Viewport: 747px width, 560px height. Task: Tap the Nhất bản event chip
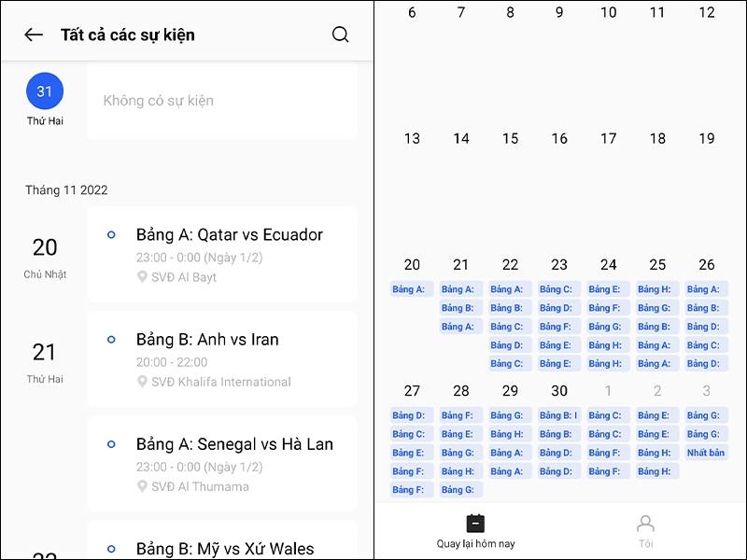pyautogui.click(x=706, y=453)
